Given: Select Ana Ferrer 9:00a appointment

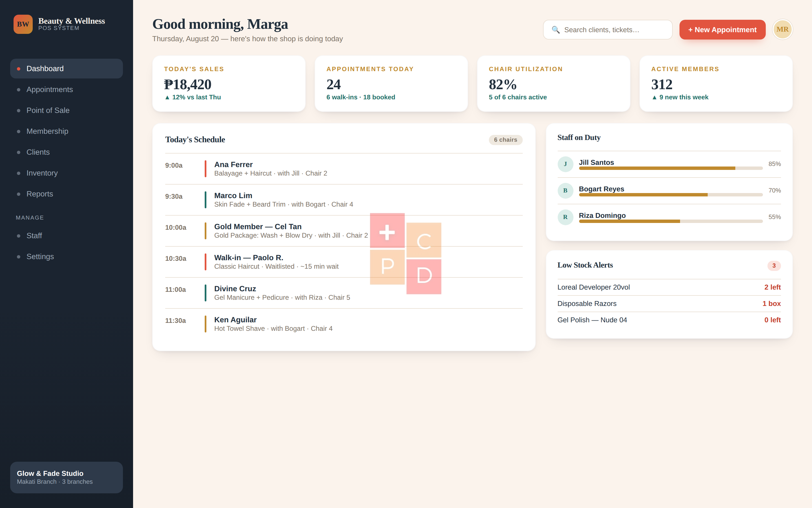Looking at the screenshot, I should (344, 169).
